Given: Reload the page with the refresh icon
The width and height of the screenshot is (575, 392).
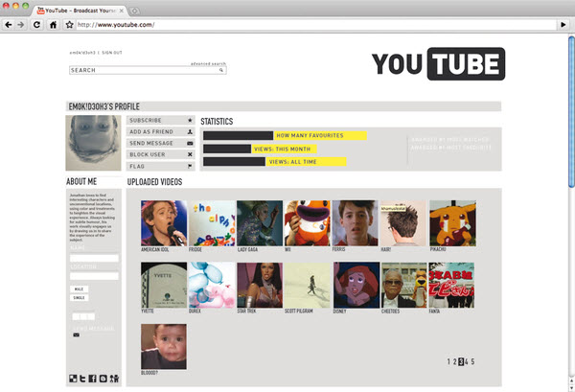Looking at the screenshot, I should coord(36,25).
